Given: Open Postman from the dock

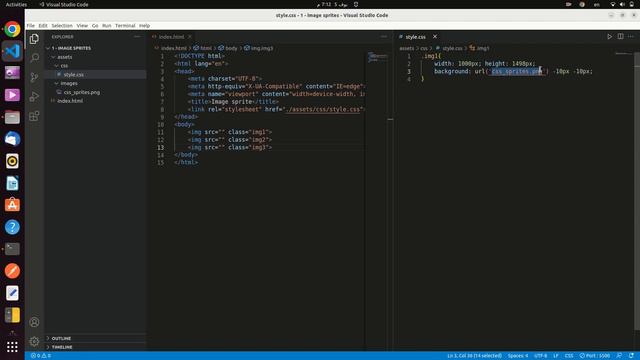Looking at the screenshot, I should click(x=12, y=271).
